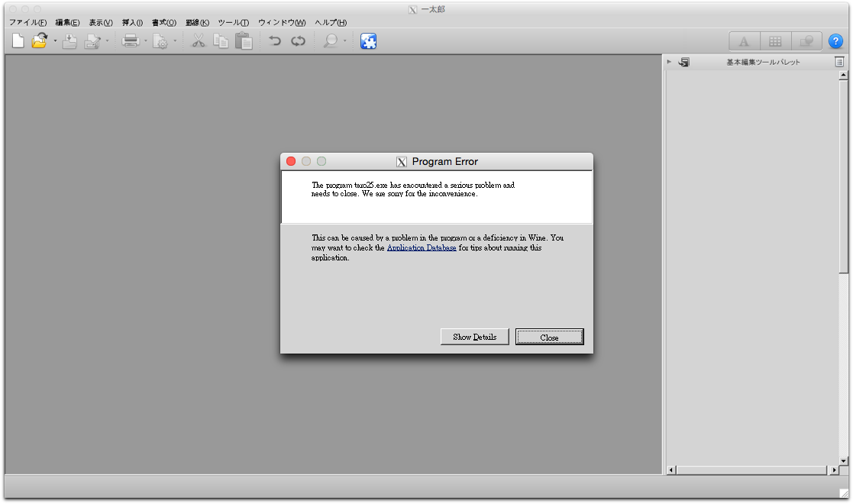
Task: Open the save-as options dropdown arrow
Action: 107,41
